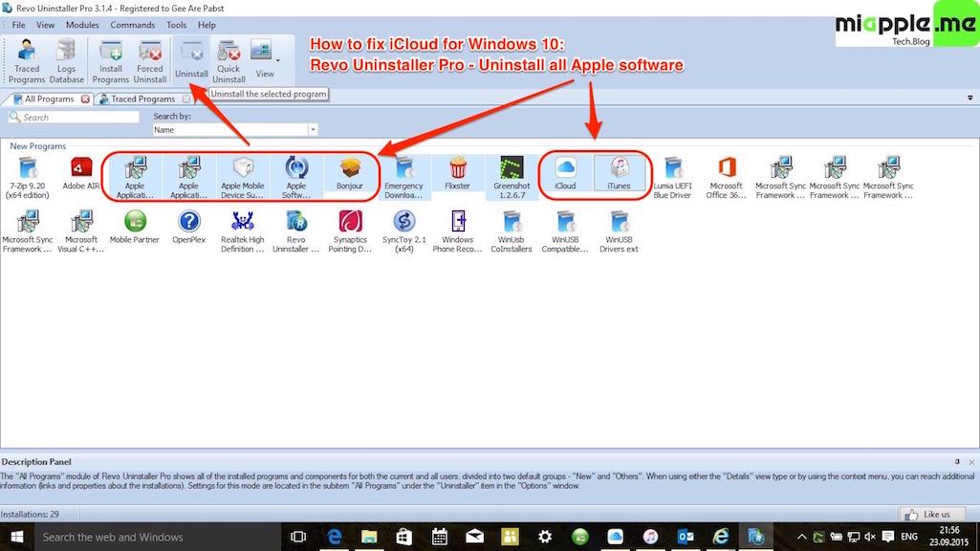Open the Modules menu
This screenshot has height=551, width=980.
pyautogui.click(x=82, y=25)
